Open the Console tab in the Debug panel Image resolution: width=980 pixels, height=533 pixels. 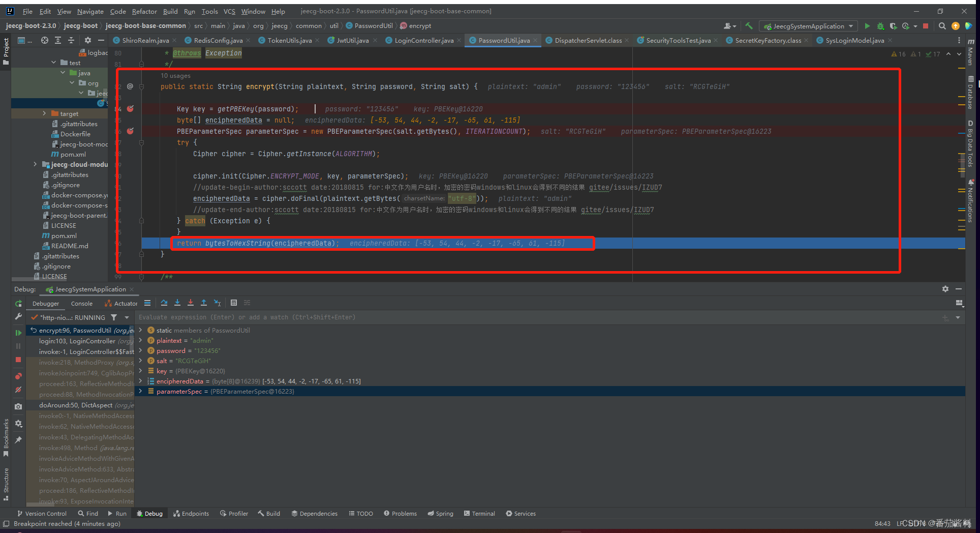click(x=82, y=304)
